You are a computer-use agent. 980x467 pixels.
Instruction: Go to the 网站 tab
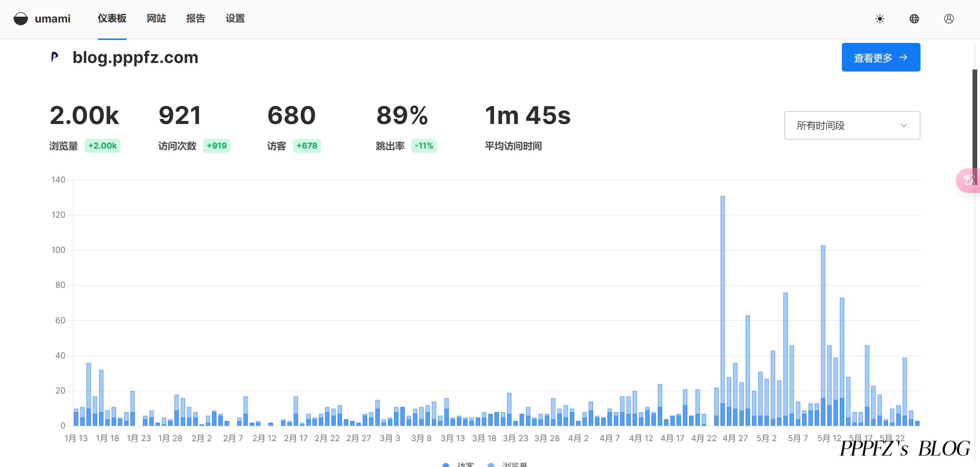coord(156,19)
